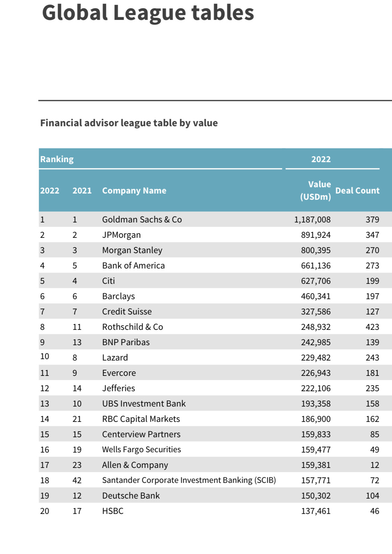The image size is (392, 554).
Task: Click the Global League tables heading
Action: click(x=148, y=13)
